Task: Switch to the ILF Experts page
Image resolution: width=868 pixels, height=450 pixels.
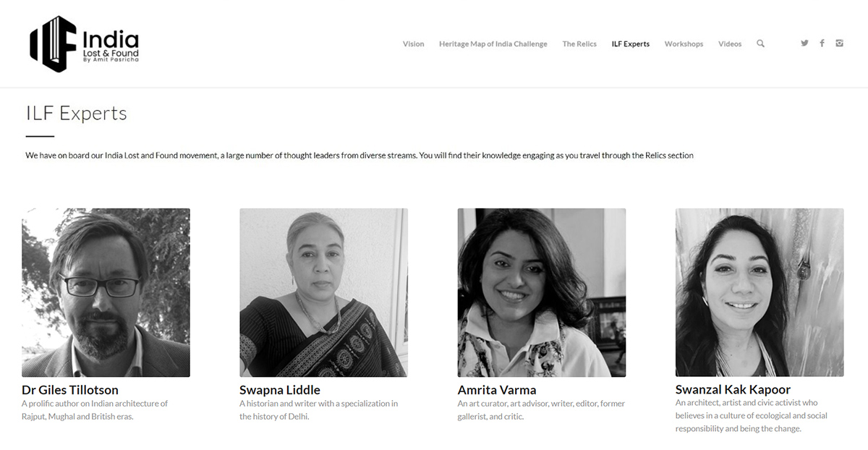Action: 631,43
